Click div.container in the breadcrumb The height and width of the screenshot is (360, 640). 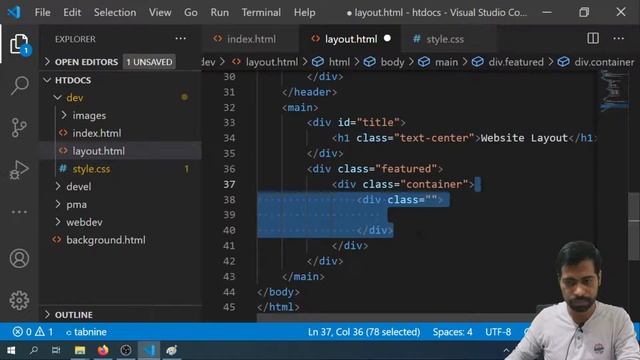(x=604, y=62)
